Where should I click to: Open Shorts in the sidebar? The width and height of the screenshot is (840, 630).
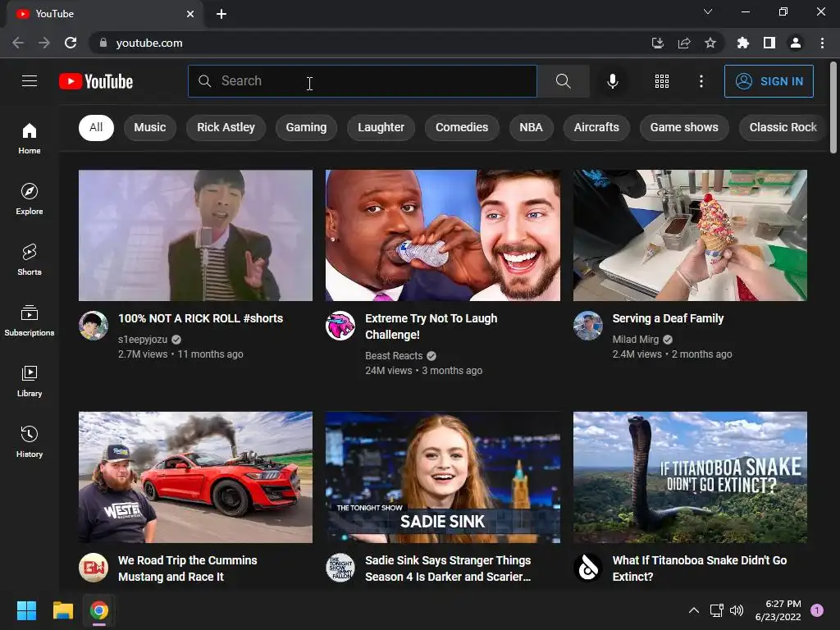click(30, 259)
